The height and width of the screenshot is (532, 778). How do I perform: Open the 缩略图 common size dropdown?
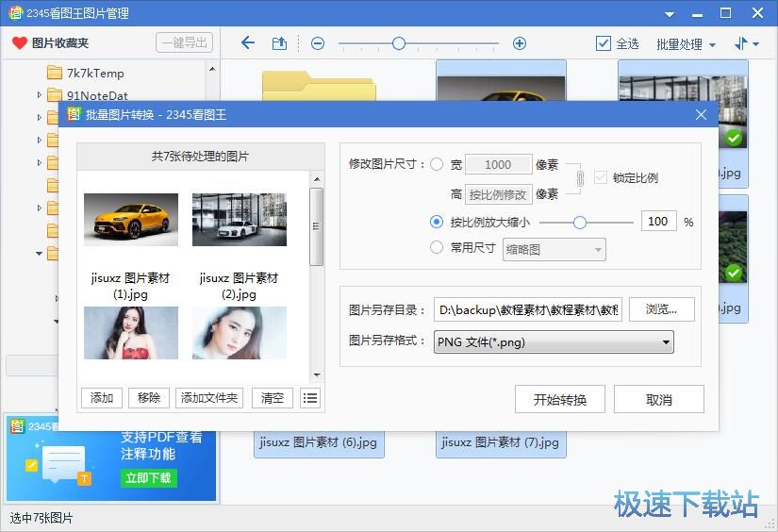coord(555,250)
